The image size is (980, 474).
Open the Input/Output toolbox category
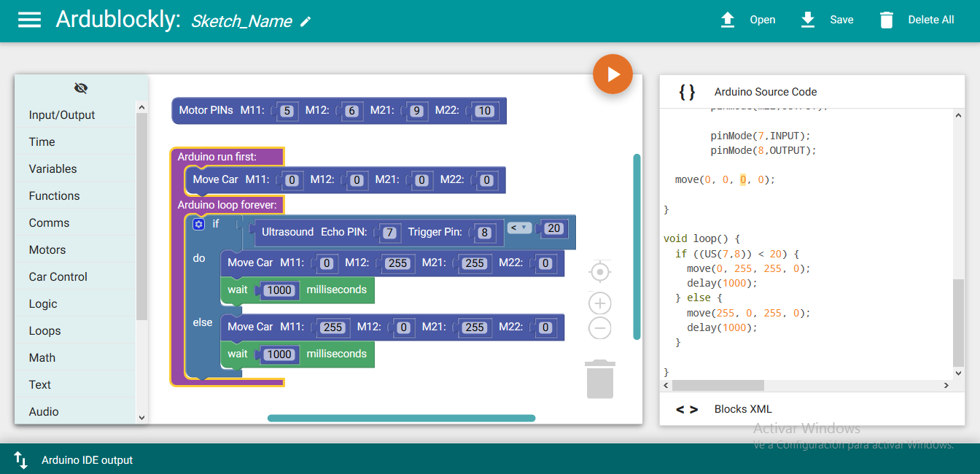(x=76, y=114)
